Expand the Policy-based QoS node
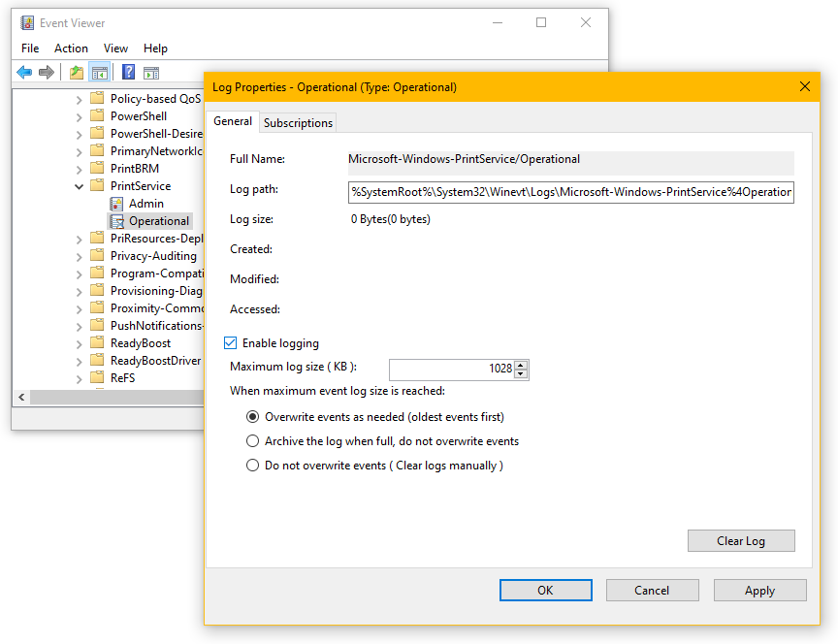The image size is (838, 644). pos(79,99)
